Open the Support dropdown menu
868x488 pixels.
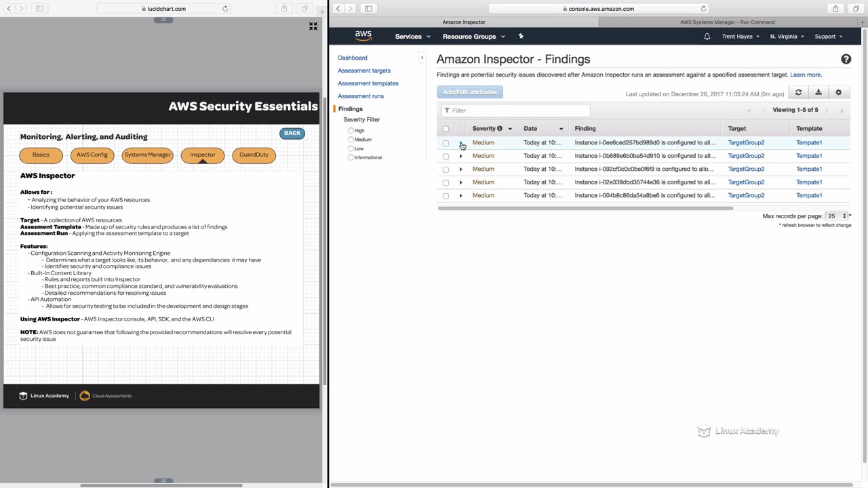(829, 37)
